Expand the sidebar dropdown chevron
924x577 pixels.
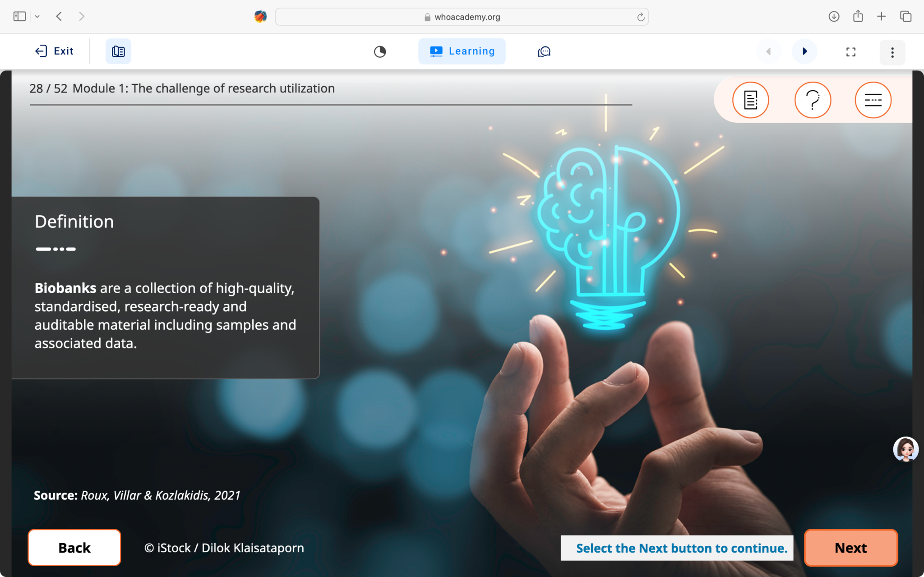(37, 17)
